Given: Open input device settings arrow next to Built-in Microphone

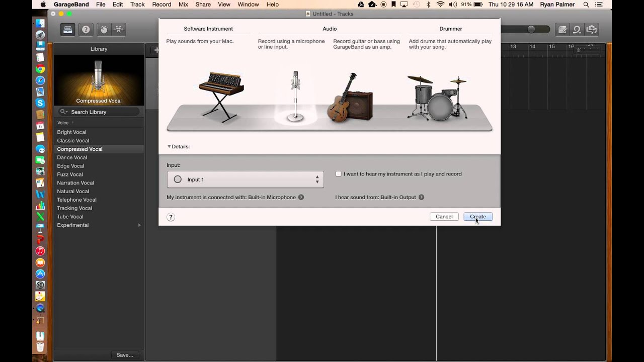Looking at the screenshot, I should pyautogui.click(x=301, y=197).
